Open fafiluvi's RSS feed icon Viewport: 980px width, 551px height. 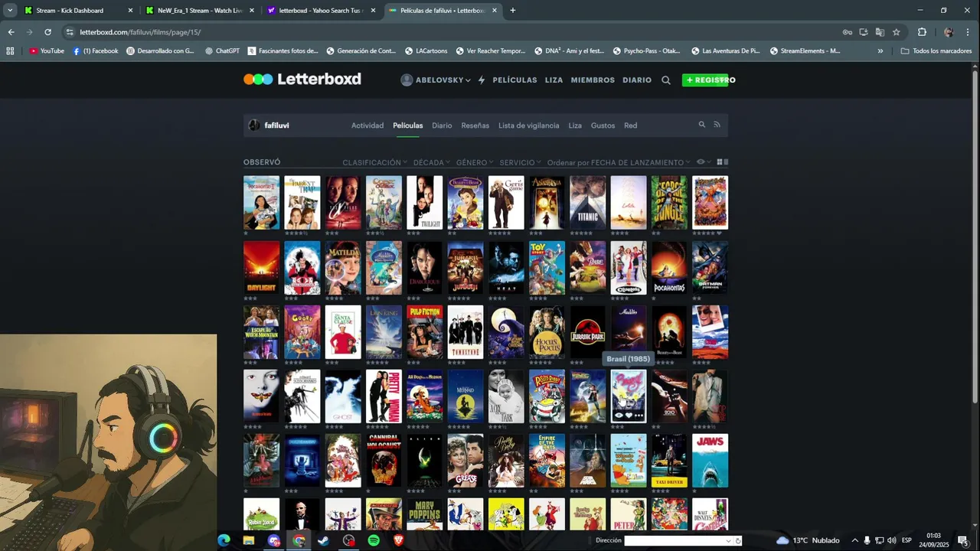[717, 125]
